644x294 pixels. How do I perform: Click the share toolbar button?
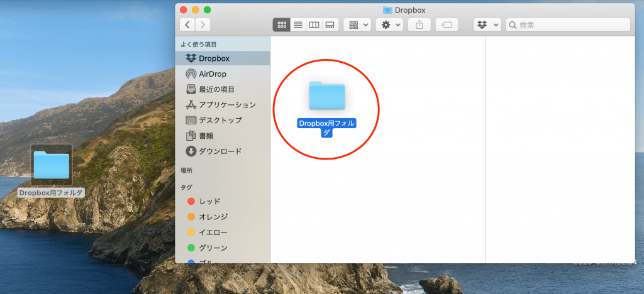click(419, 25)
